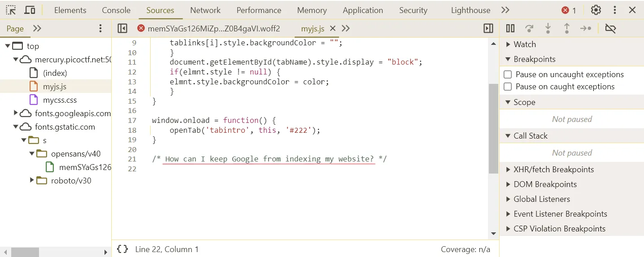
Task: Click the opensans/v40 folder icon
Action: tap(42, 153)
